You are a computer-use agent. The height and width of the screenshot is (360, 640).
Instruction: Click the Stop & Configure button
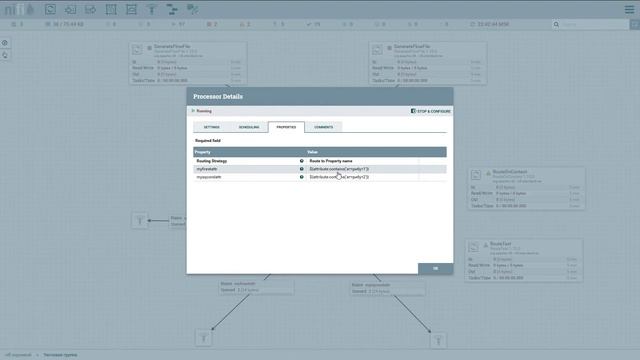coord(431,111)
